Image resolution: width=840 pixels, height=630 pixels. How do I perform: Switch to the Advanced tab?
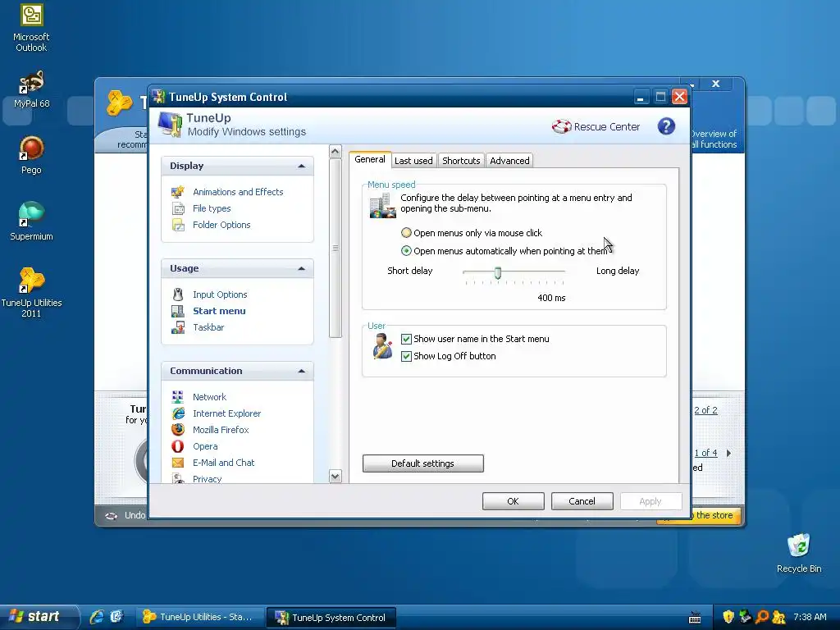pyautogui.click(x=509, y=161)
